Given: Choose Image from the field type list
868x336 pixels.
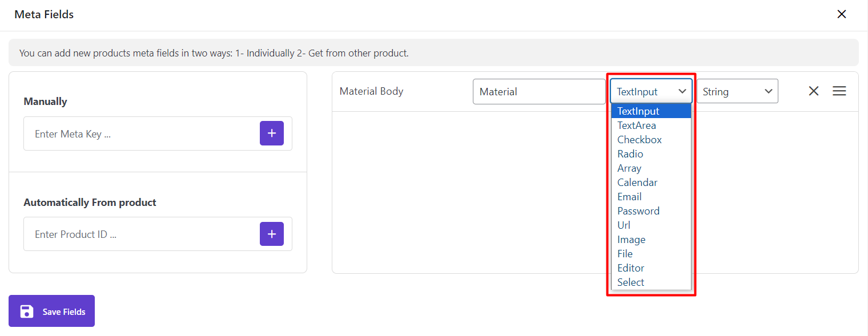Looking at the screenshot, I should [x=631, y=240].
